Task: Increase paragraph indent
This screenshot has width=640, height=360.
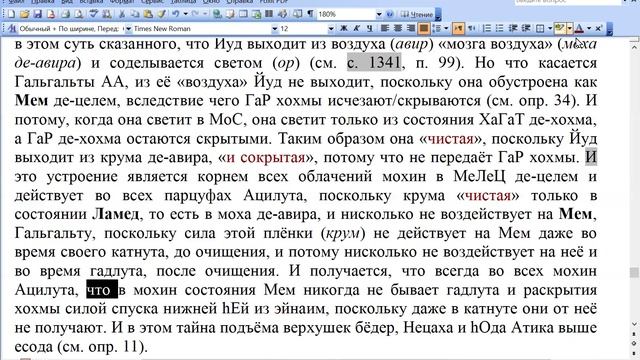Action: (x=526, y=28)
